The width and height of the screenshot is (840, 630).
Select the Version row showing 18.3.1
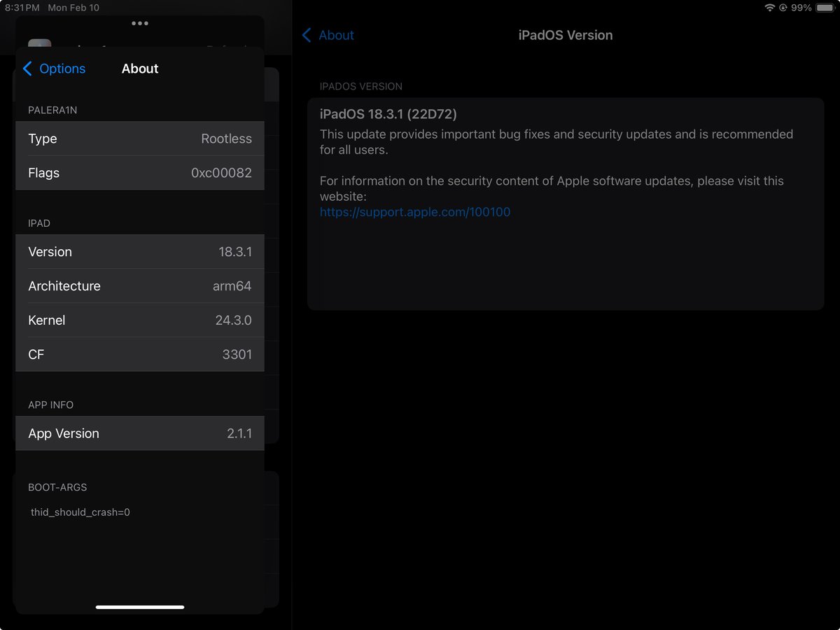coord(140,252)
